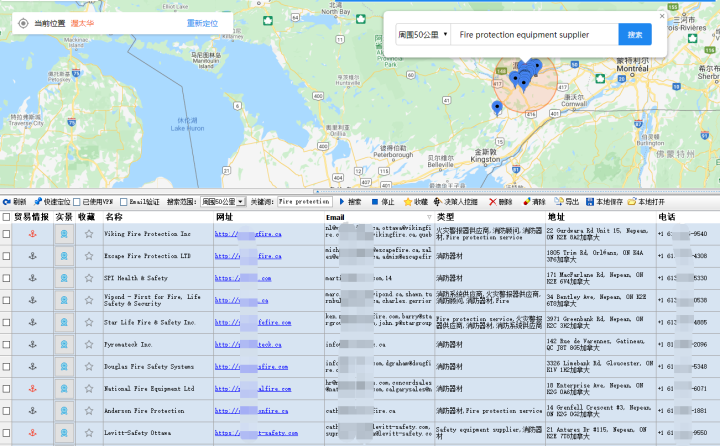The height and width of the screenshot is (446, 720).
Task: Click anchor icon for Viking Fire Protection Inc
Action: (33, 234)
